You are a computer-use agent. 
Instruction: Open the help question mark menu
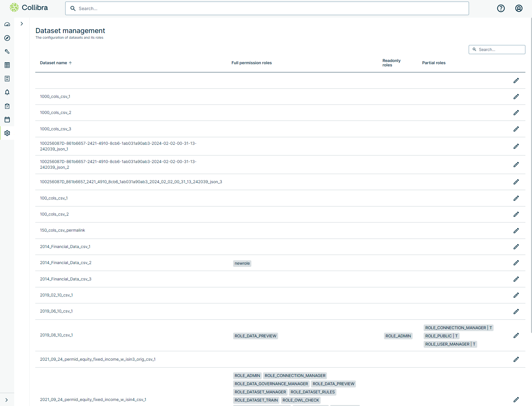click(501, 8)
